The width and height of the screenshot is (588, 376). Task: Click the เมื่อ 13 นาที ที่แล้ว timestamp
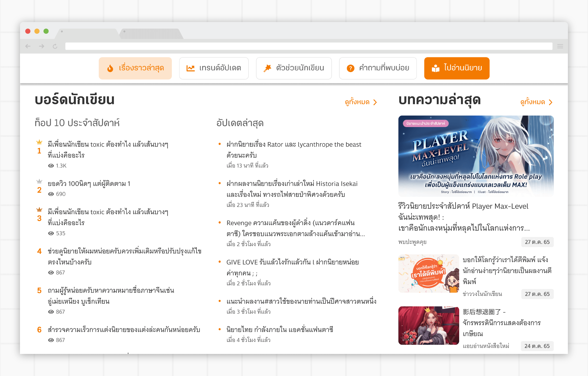(x=247, y=166)
